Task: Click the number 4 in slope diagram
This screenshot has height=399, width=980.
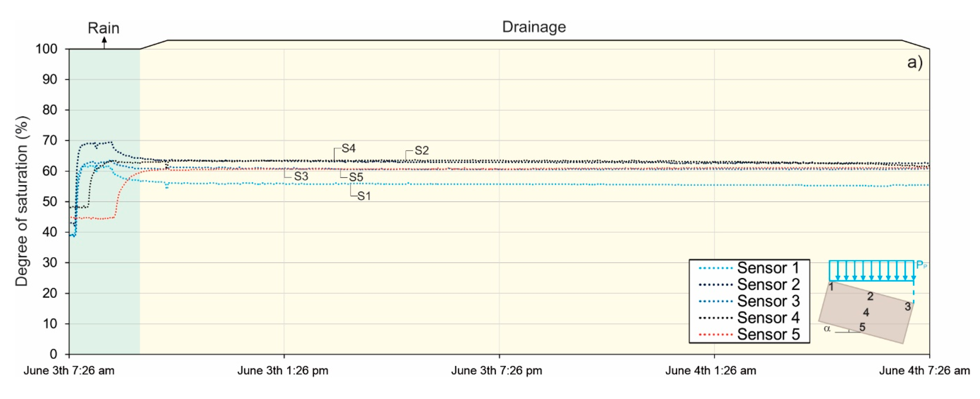Action: [x=866, y=312]
